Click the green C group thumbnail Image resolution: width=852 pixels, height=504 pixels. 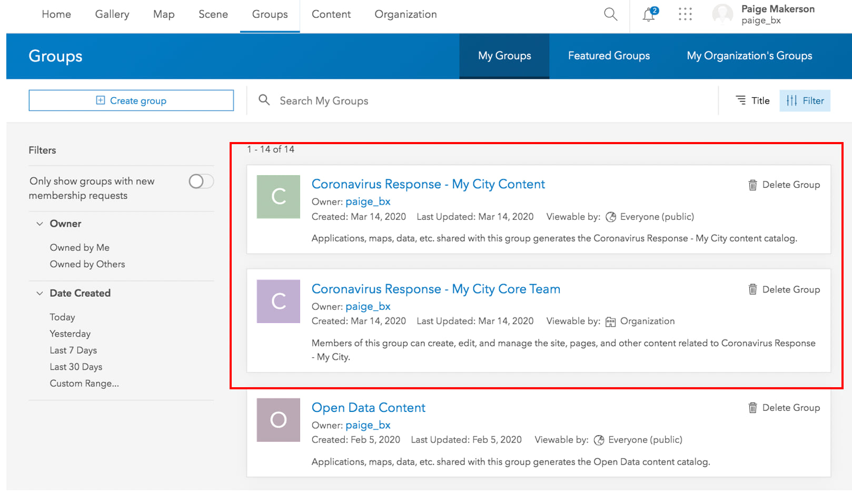(278, 197)
